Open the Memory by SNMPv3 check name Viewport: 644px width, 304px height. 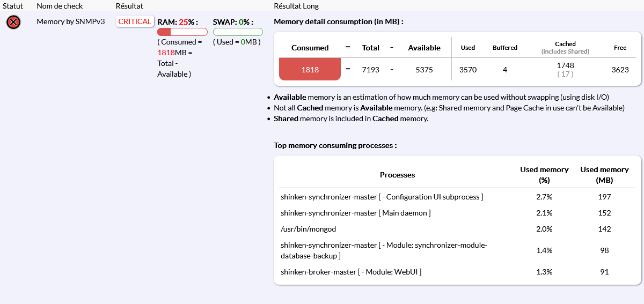click(x=70, y=22)
